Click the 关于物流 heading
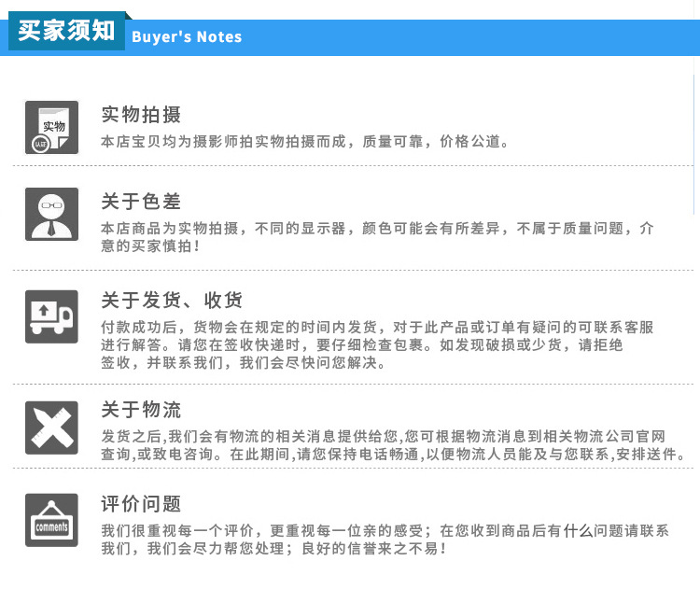 [141, 410]
